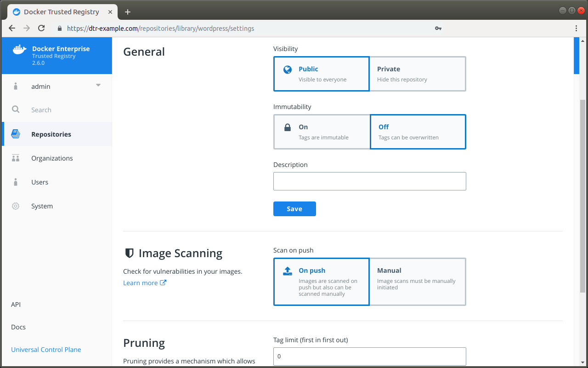Click the saved password key icon

point(438,28)
